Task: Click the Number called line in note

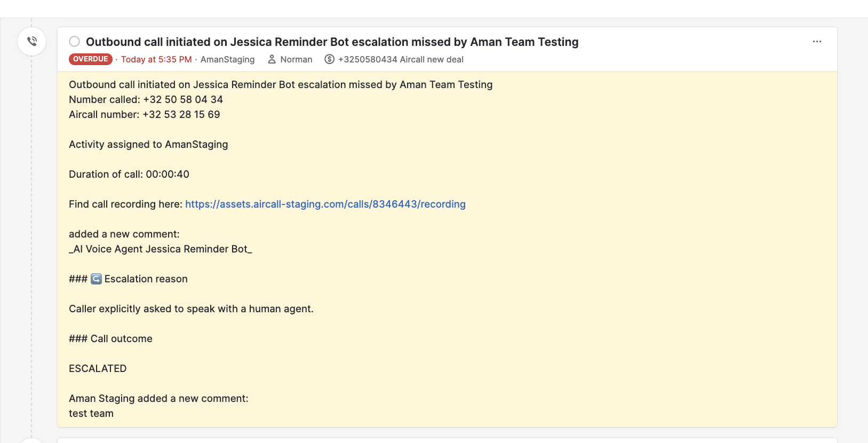Action: (146, 99)
